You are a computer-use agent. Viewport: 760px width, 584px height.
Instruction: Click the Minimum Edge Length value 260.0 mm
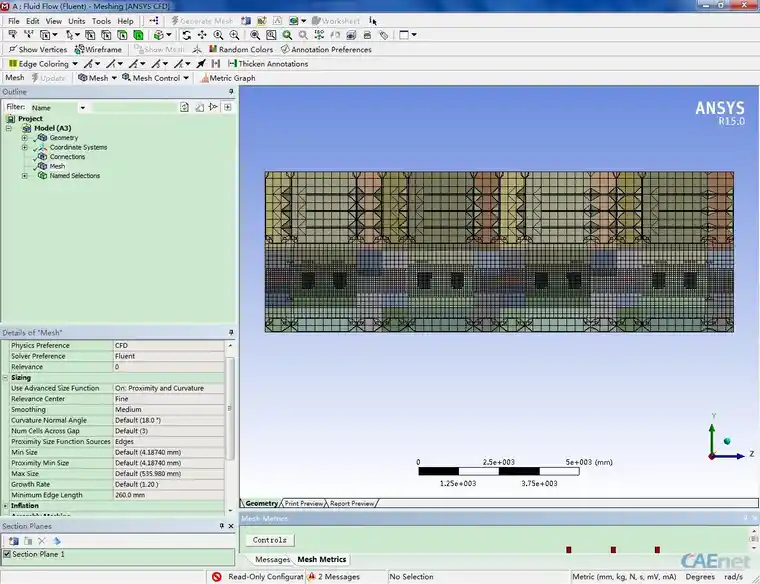coord(169,495)
